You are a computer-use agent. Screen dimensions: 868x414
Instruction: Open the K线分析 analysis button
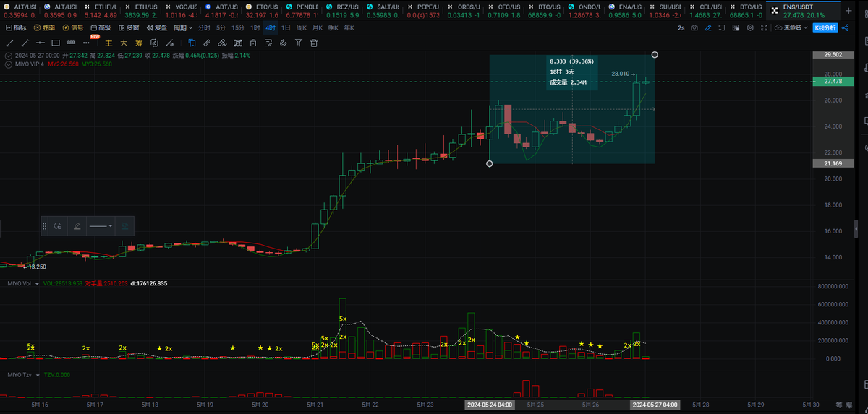(825, 27)
